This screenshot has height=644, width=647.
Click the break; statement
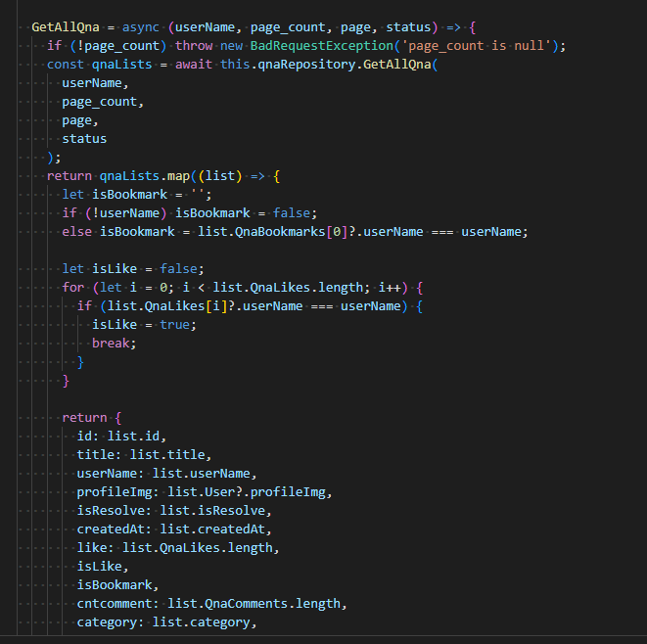pyautogui.click(x=114, y=343)
